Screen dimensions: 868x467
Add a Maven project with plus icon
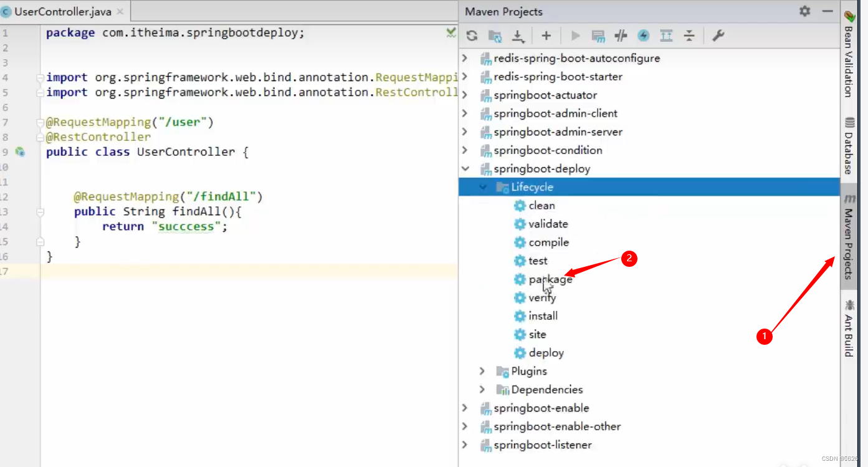tap(546, 36)
